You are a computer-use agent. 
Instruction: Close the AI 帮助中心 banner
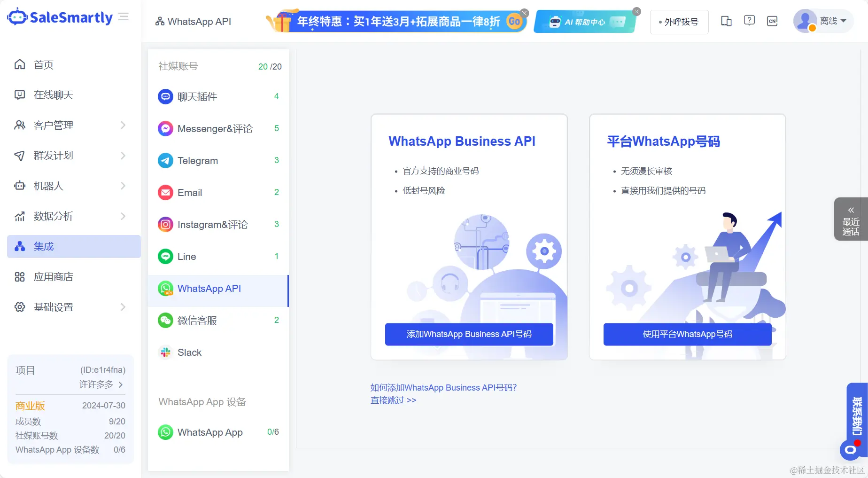click(636, 11)
